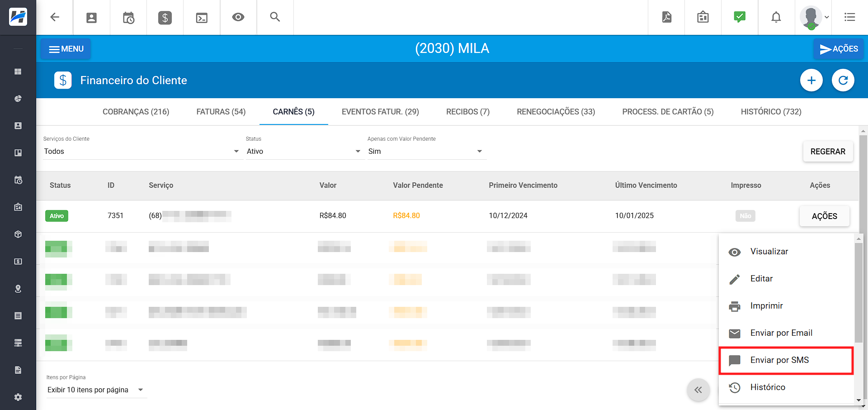Screen dimensions: 868x410
Task: Click the green checkmark chat icon
Action: click(x=740, y=17)
